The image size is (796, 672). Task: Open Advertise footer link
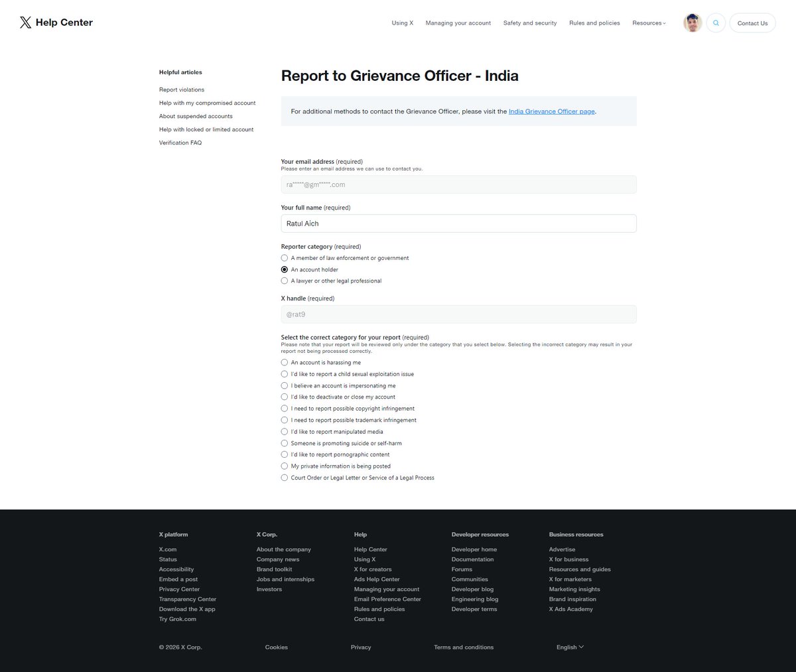point(563,549)
